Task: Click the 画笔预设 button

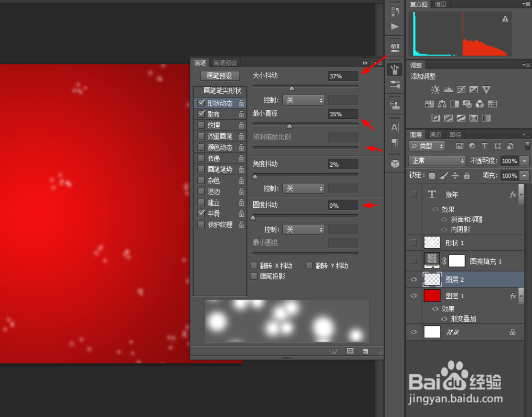Action: tap(220, 76)
